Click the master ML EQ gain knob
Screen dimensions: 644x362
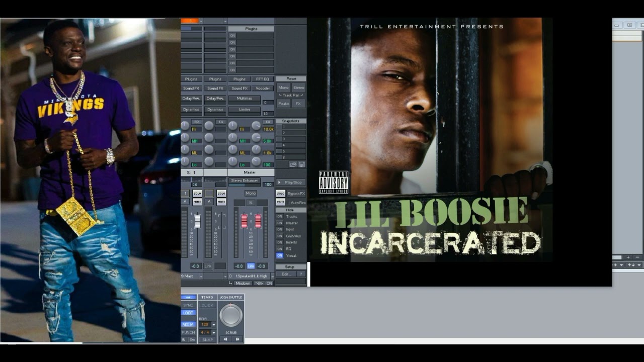[x=233, y=149]
